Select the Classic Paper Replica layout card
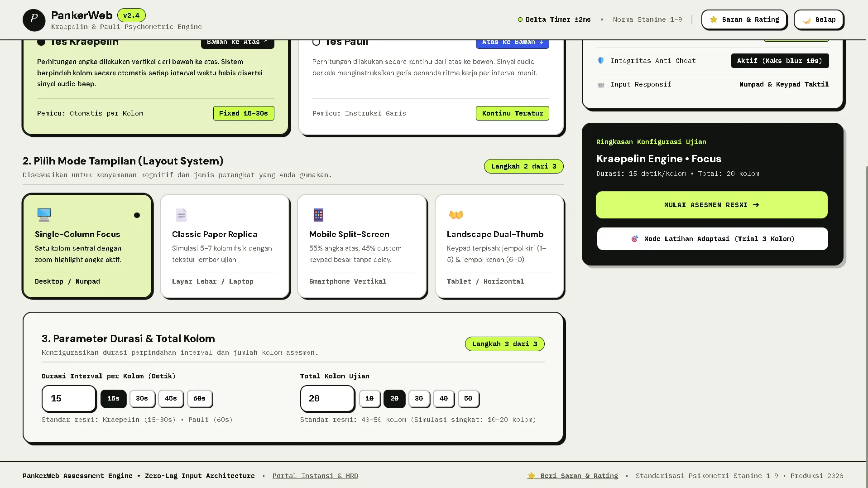 tap(225, 246)
